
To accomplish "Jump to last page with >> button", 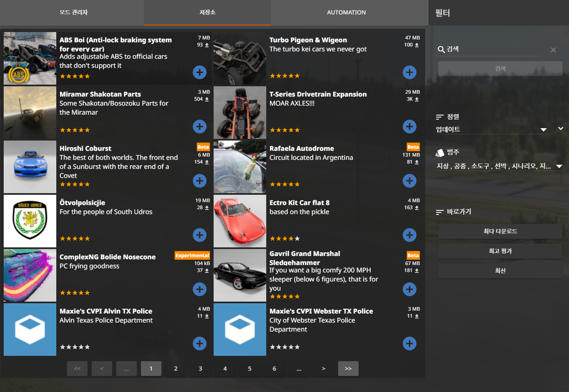I will pyautogui.click(x=348, y=369).
